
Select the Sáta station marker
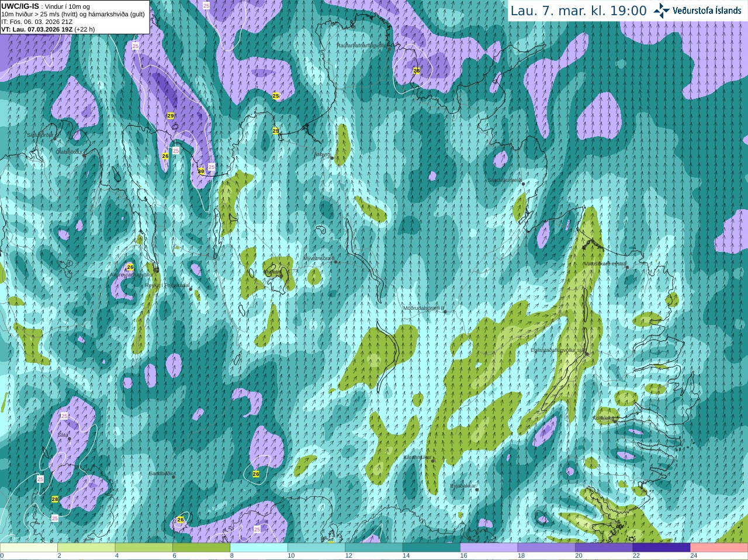(x=69, y=438)
